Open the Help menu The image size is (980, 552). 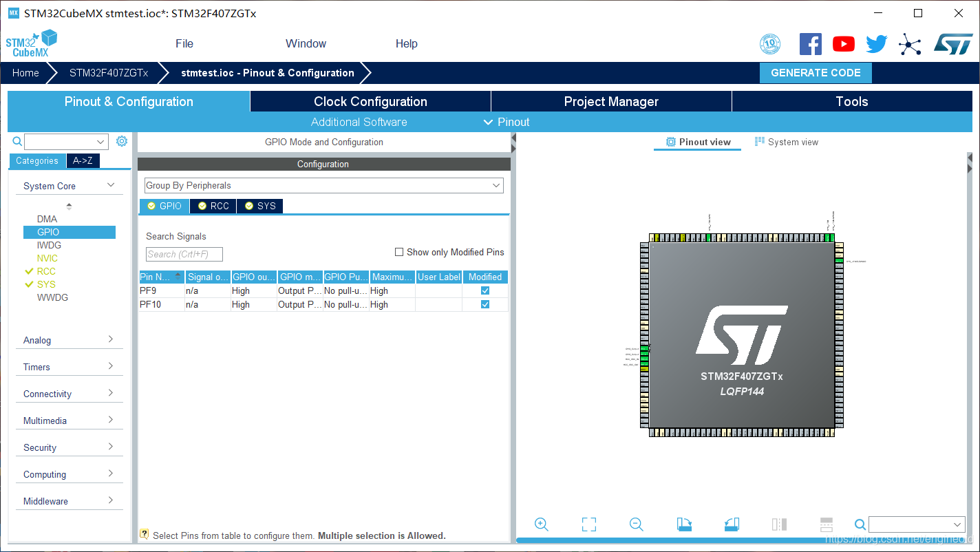point(406,43)
